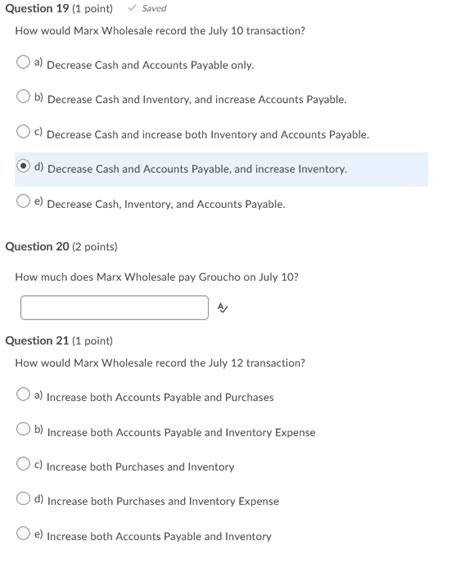Select the already chosen option d in Question 19
474x572 pixels.
click(23, 166)
